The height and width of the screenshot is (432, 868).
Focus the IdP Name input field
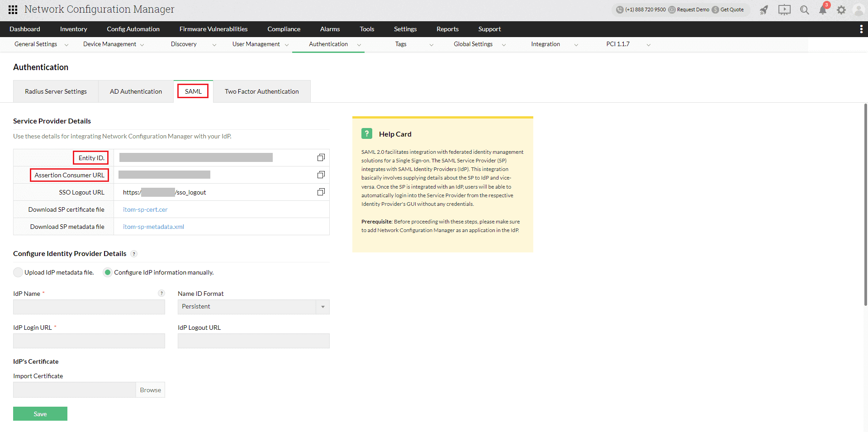coord(89,307)
